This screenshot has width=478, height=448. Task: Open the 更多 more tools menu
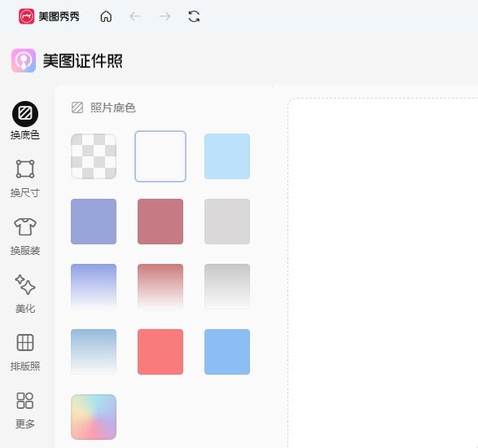point(25,410)
